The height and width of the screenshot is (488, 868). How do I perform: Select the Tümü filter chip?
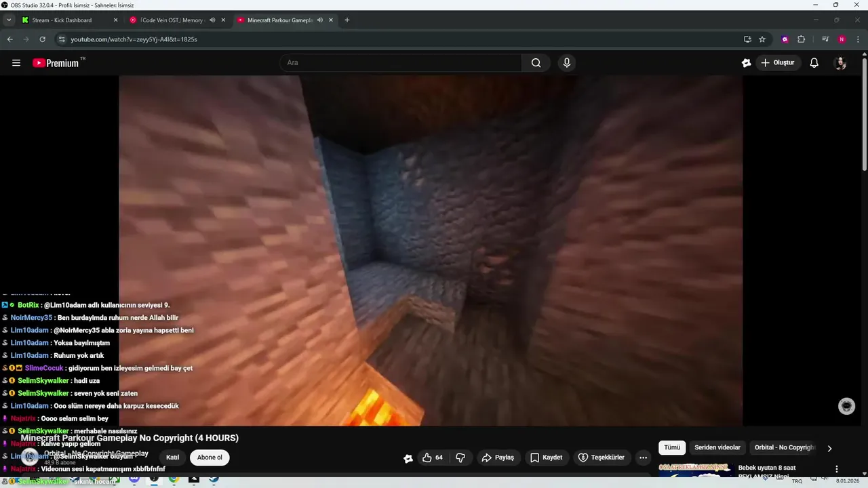click(x=672, y=447)
